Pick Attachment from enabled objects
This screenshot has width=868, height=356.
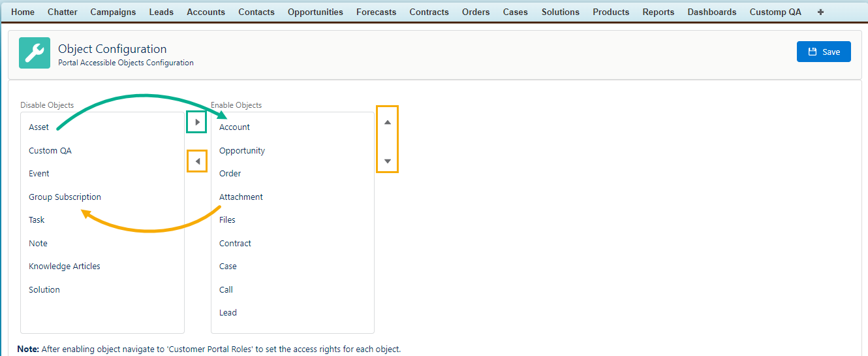coord(241,197)
